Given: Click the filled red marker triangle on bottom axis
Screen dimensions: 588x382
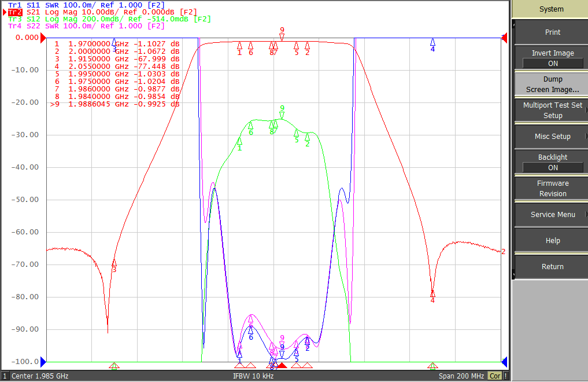Looking at the screenshot, I should point(282,365).
